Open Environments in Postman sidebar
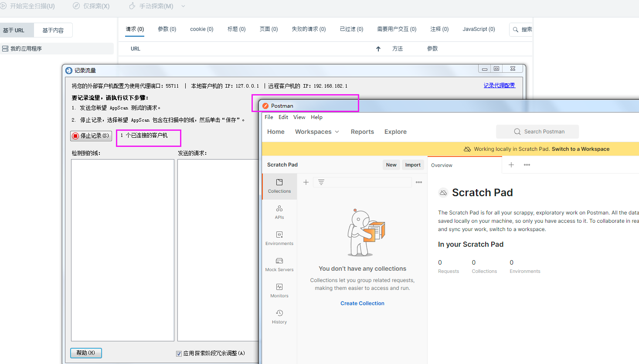Image resolution: width=639 pixels, height=364 pixels. 279,238
